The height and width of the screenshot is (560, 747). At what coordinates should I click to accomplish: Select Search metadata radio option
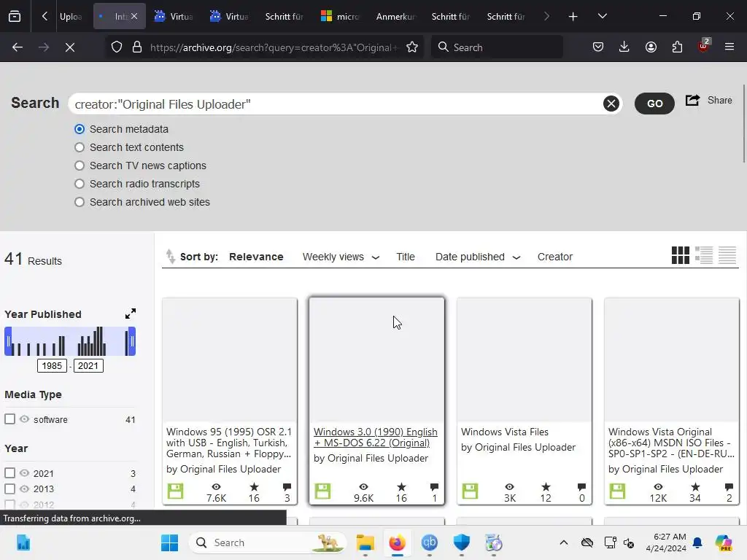pyautogui.click(x=79, y=129)
